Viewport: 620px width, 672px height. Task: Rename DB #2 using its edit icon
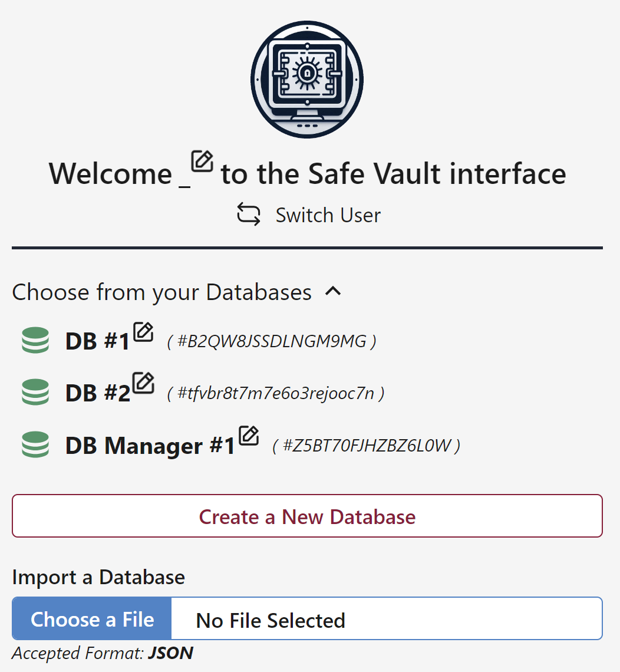click(x=144, y=383)
